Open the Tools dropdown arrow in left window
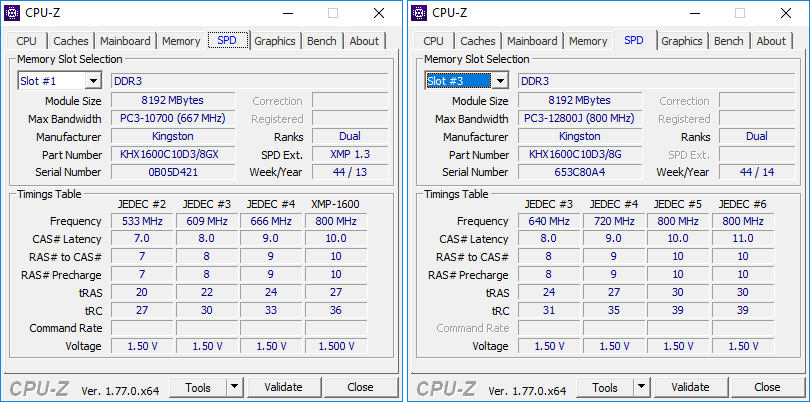Screen dimensions: 810x403 235,387
